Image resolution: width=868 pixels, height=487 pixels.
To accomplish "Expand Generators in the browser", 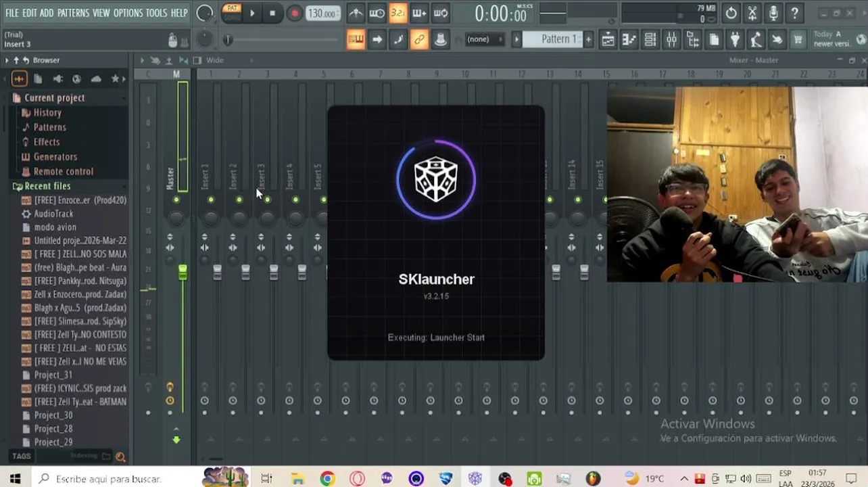I will (x=55, y=157).
